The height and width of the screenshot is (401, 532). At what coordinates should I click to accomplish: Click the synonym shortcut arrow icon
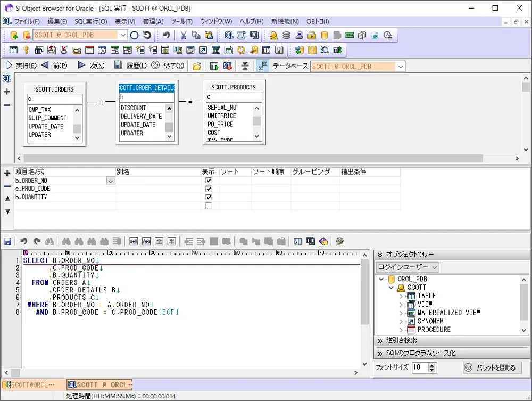click(203, 50)
